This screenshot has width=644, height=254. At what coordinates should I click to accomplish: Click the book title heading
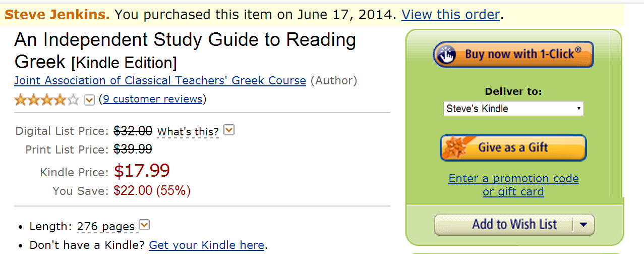click(x=185, y=50)
